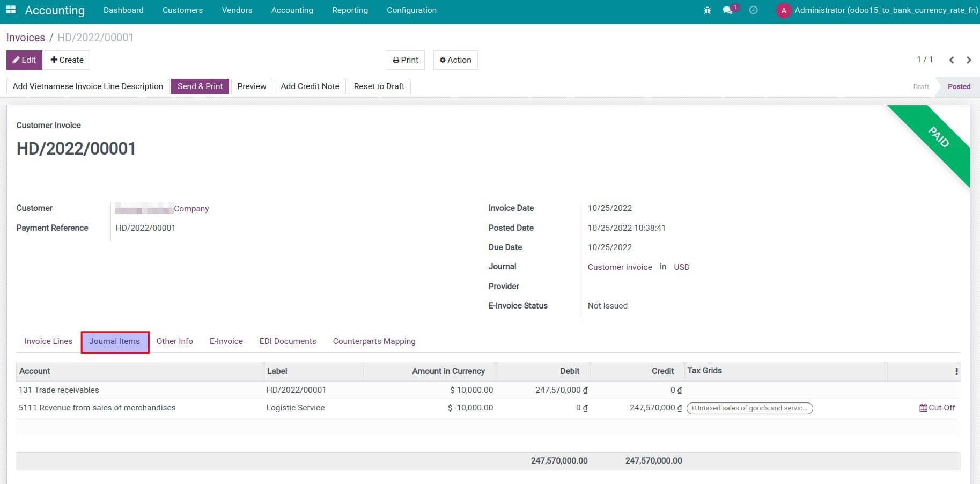980x484 pixels.
Task: Click the debug bug icon
Action: click(x=707, y=10)
